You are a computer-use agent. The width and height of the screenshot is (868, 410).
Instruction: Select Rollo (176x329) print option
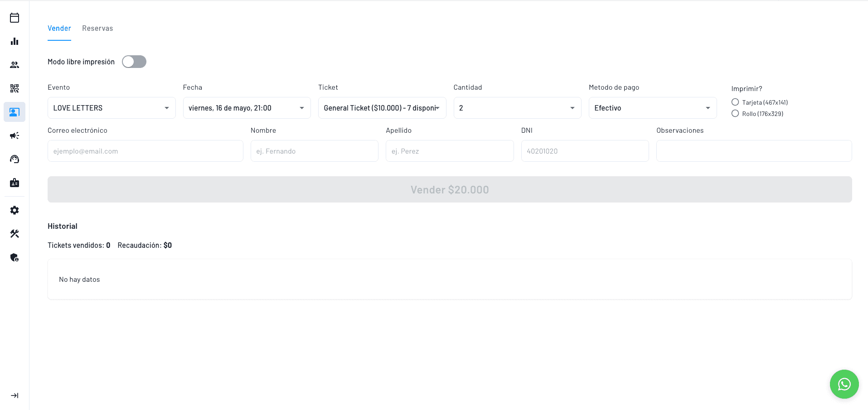[735, 114]
